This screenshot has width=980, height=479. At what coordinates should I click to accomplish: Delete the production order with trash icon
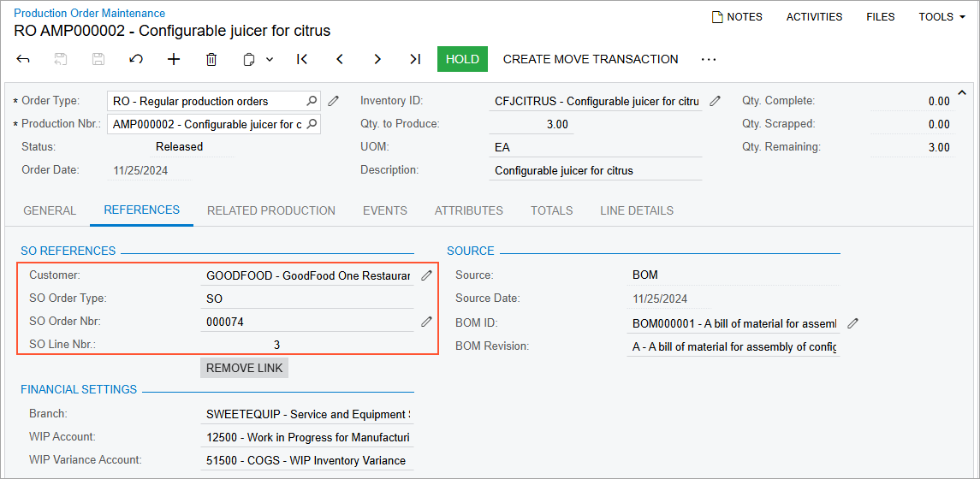pyautogui.click(x=211, y=59)
